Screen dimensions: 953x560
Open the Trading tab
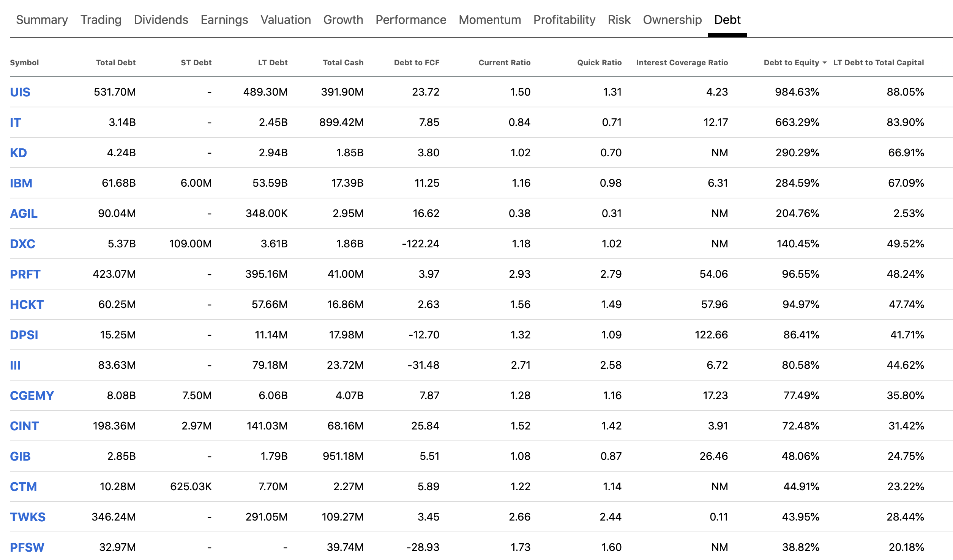[101, 20]
